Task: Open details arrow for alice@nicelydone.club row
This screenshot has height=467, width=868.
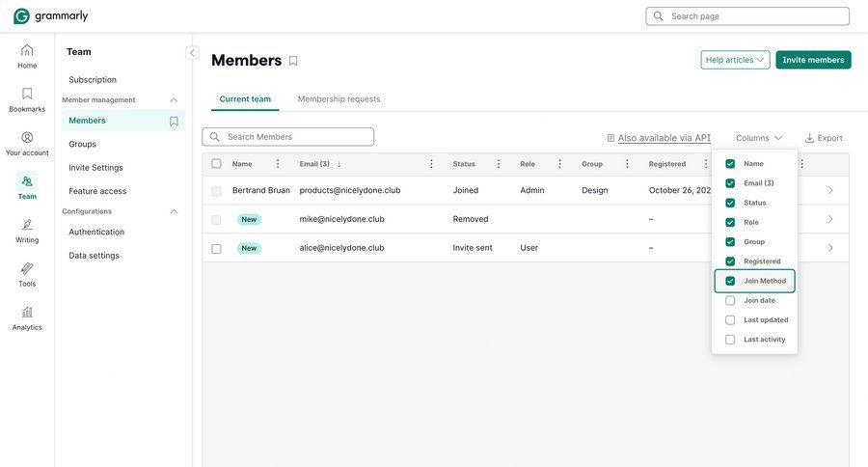Action: [830, 248]
